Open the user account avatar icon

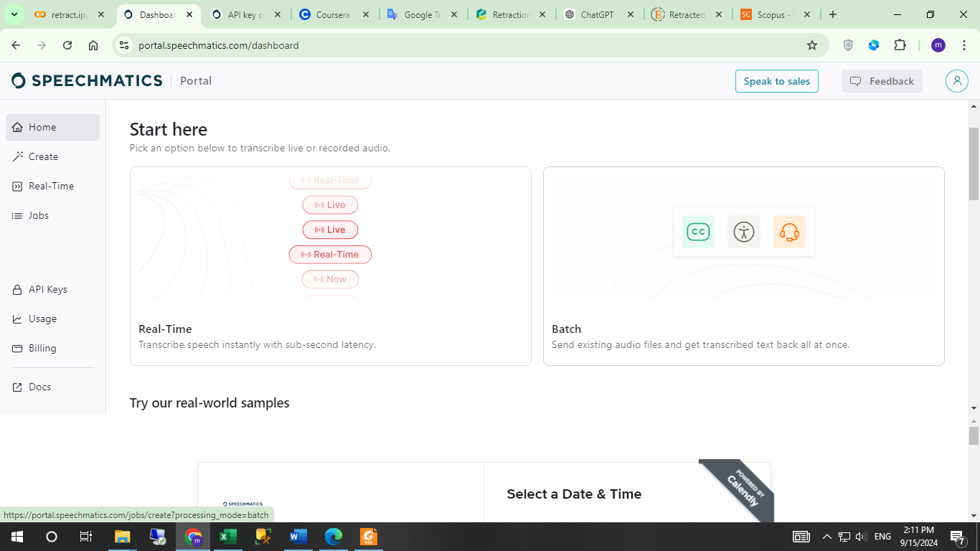coord(956,81)
